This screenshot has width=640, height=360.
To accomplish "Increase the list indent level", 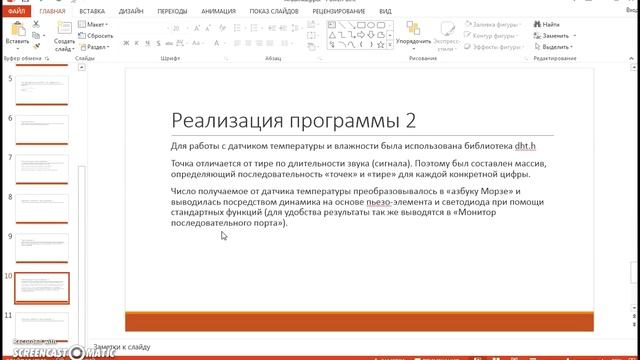I will click(283, 28).
